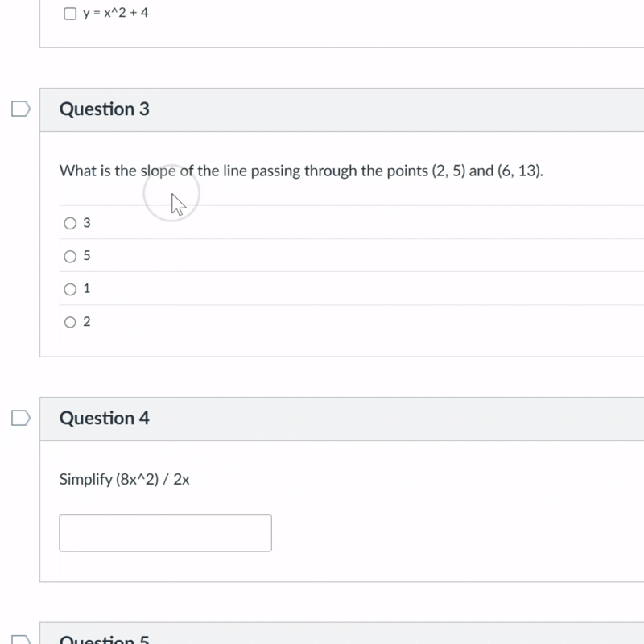Choose answer option 5
Screen dimensions: 644x644
click(70, 255)
